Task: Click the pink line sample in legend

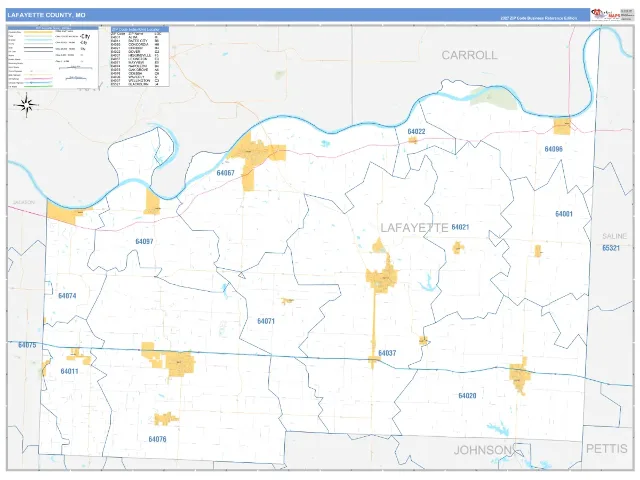Action: [38, 79]
